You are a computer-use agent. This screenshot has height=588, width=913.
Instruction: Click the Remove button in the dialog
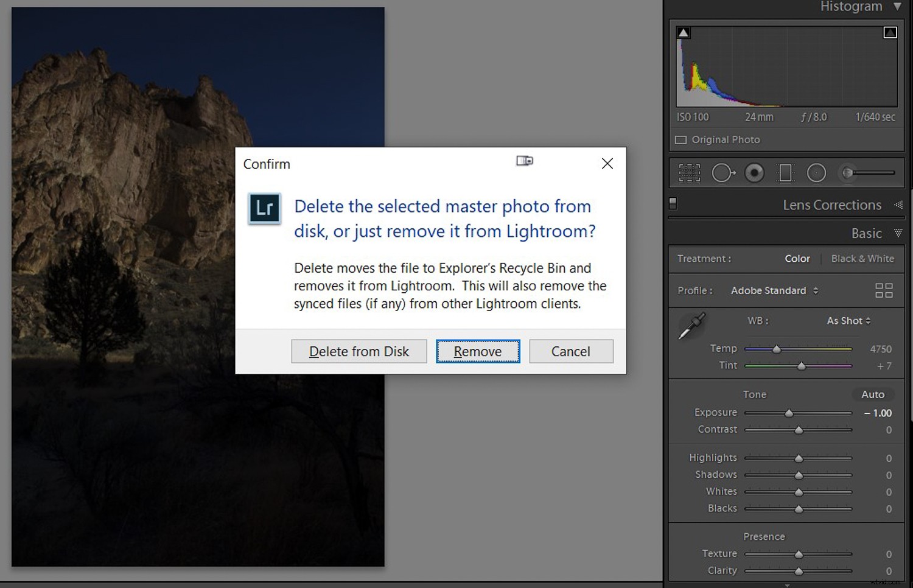coord(477,351)
